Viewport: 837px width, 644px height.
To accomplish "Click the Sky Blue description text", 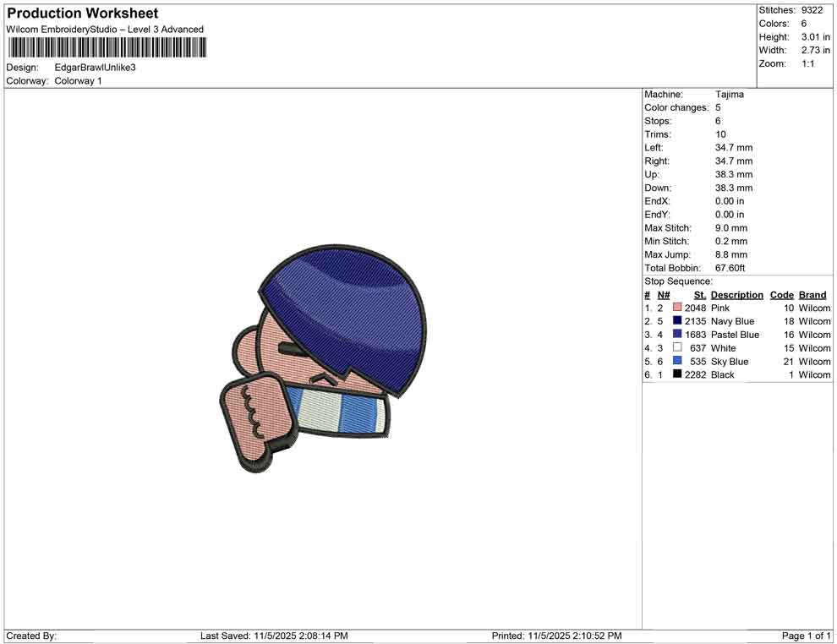I will (x=730, y=361).
